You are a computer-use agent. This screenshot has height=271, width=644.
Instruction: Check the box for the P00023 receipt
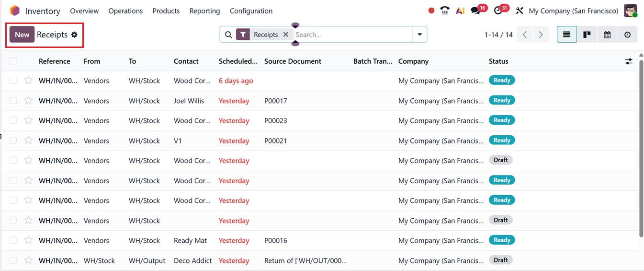point(13,121)
